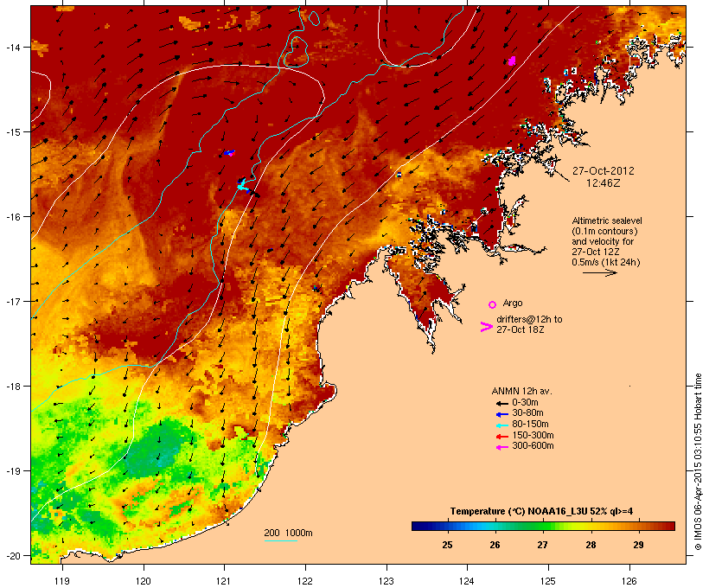
Task: Click the 12:46Z time label
Action: coord(604,183)
